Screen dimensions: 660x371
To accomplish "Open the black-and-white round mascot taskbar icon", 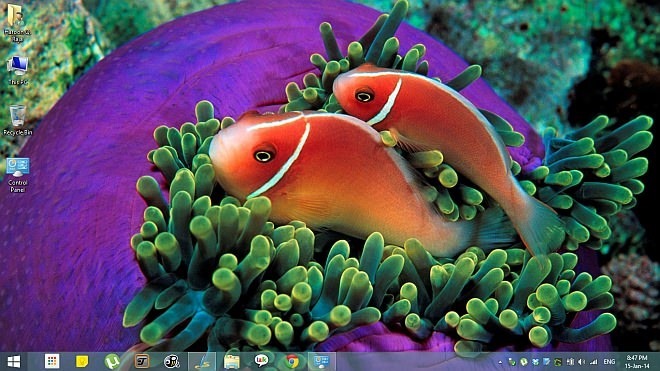I will coord(172,361).
